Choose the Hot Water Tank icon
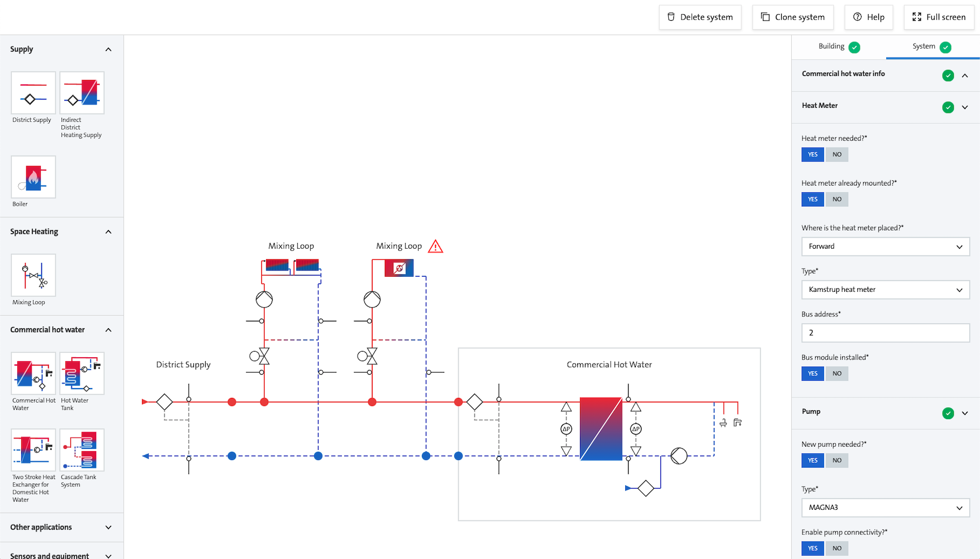 [82, 373]
